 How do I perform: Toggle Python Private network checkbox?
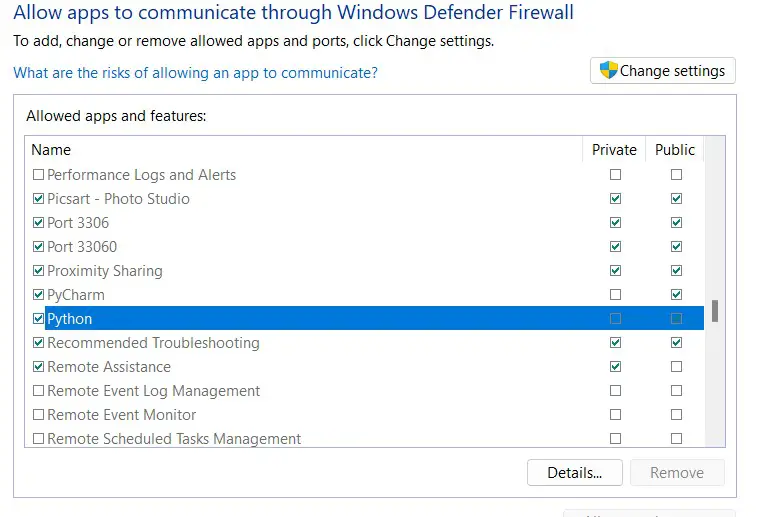tap(615, 318)
